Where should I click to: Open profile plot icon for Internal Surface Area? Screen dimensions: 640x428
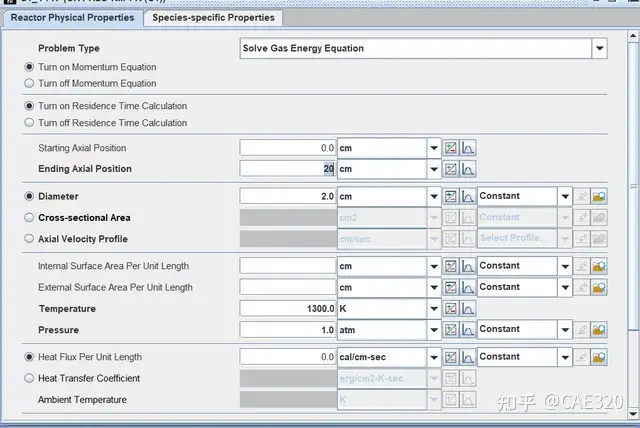pos(468,266)
